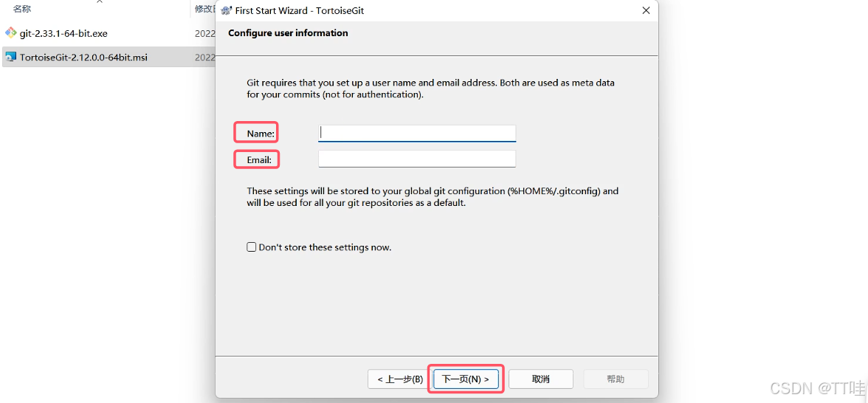The image size is (868, 403).
Task: Click the Email input field
Action: coord(417,159)
